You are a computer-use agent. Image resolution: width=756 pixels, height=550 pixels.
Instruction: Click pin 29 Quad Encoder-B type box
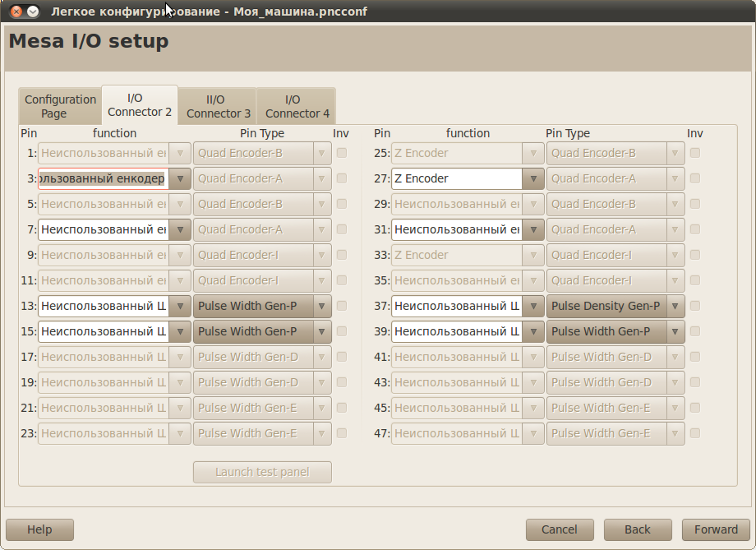click(615, 204)
